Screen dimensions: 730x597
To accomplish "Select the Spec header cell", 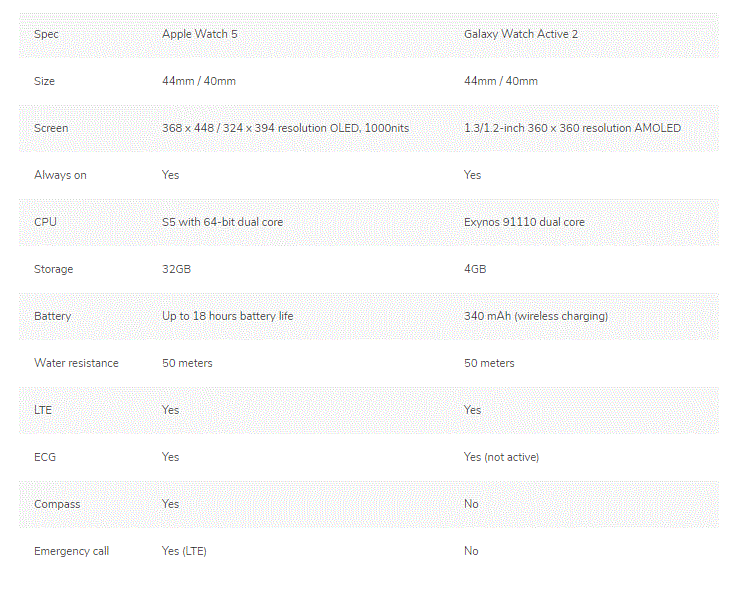I will pos(47,34).
